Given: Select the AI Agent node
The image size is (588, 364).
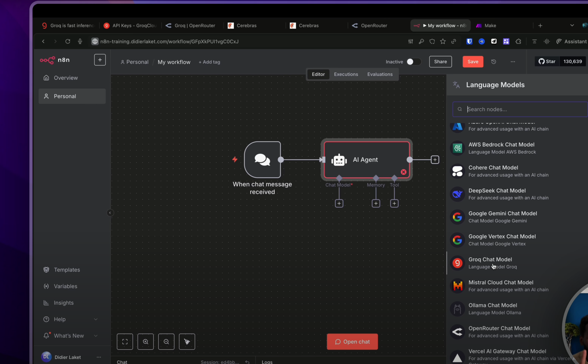Looking at the screenshot, I should click(x=366, y=160).
